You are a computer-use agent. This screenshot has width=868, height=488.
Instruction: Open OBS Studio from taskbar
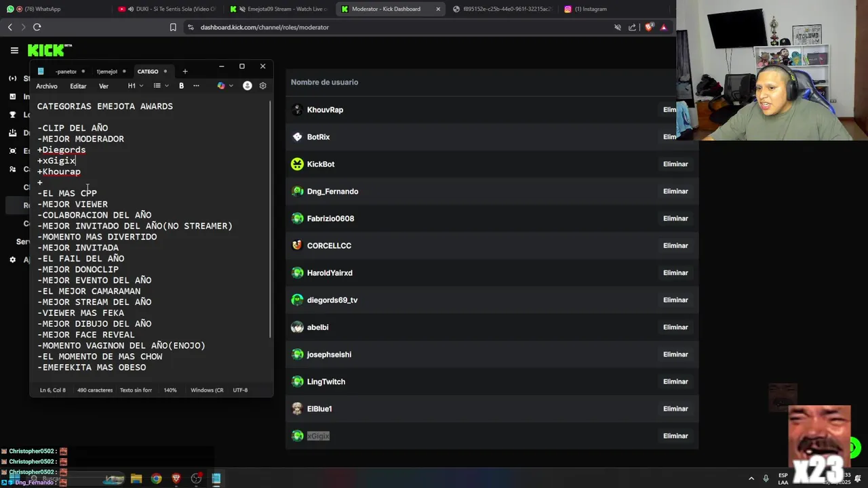pyautogui.click(x=197, y=479)
